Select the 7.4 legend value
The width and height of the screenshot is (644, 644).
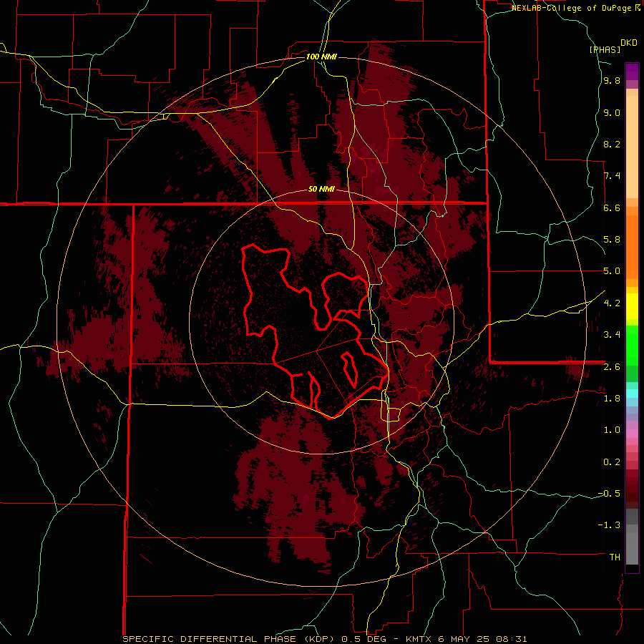pos(612,176)
